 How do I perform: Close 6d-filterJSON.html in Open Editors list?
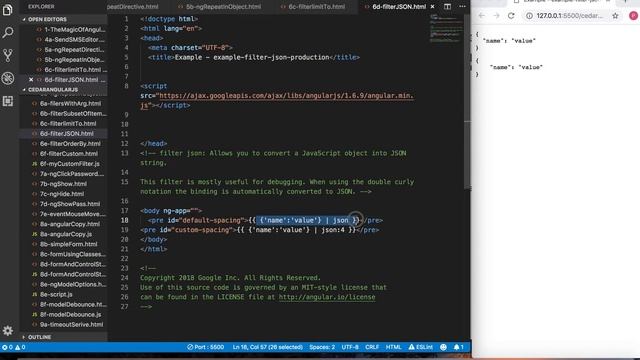coord(31,80)
